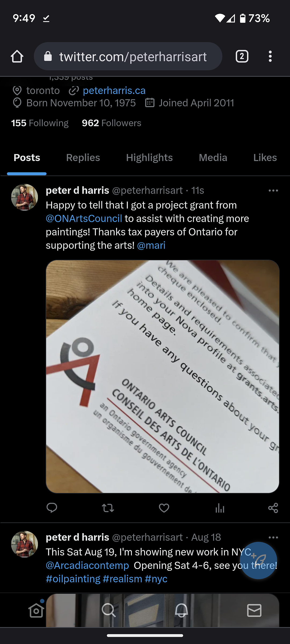Image resolution: width=290 pixels, height=644 pixels.
Task: Like the project grant post
Action: [164, 508]
